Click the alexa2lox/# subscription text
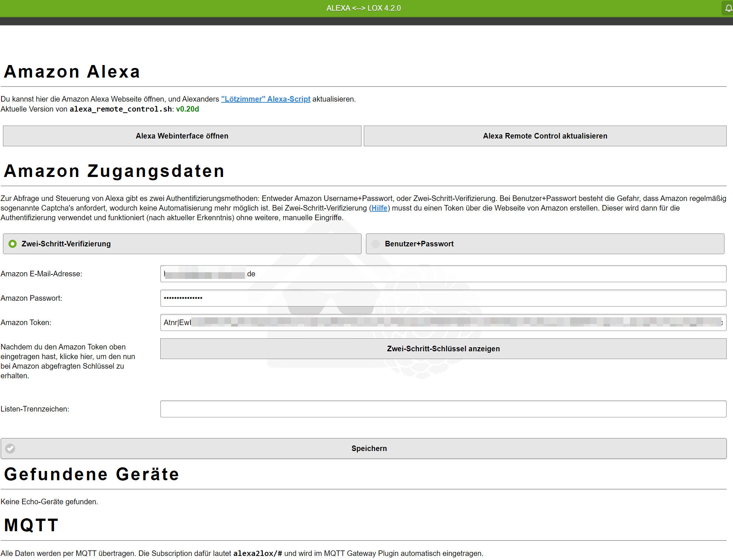This screenshot has height=560, width=733. tap(258, 553)
